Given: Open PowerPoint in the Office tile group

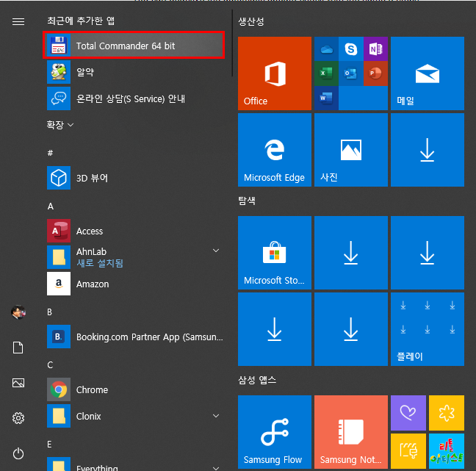Looking at the screenshot, I should coord(375,73).
